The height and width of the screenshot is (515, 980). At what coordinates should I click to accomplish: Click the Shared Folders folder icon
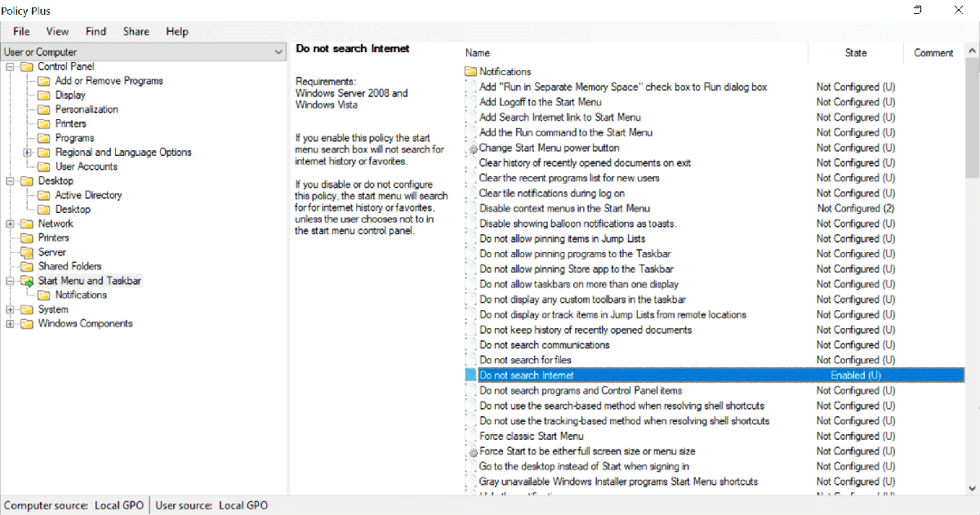click(26, 266)
